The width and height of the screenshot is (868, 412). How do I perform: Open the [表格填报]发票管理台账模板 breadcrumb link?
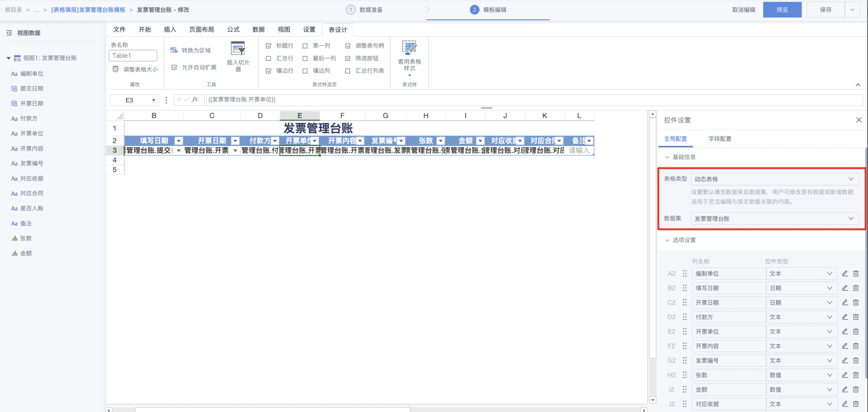pyautogui.click(x=88, y=10)
